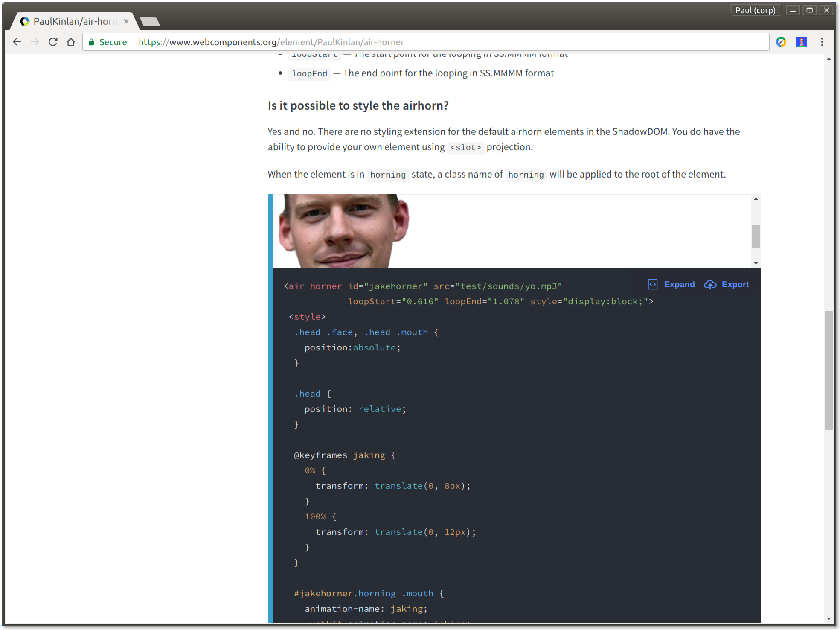Click the forward navigation arrow

[35, 42]
